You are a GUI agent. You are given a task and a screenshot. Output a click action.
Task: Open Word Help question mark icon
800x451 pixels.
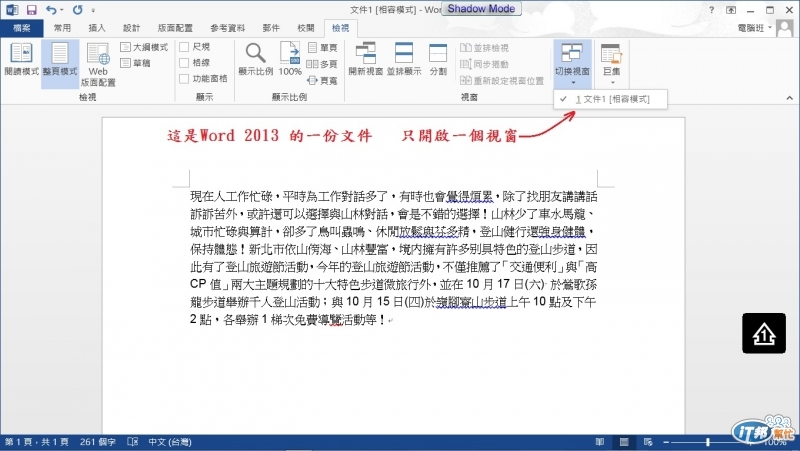tap(711, 10)
